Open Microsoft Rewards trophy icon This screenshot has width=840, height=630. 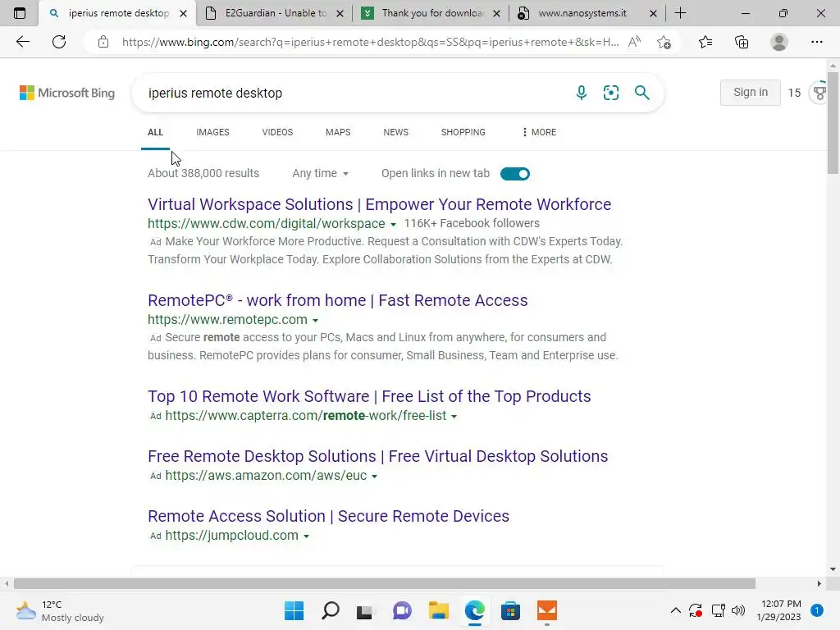pyautogui.click(x=819, y=93)
